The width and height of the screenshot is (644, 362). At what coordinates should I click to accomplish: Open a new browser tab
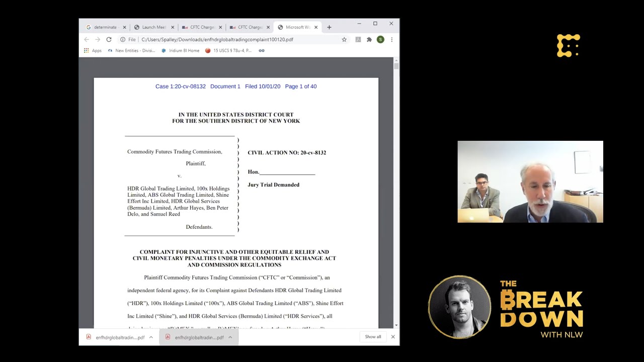click(x=329, y=27)
